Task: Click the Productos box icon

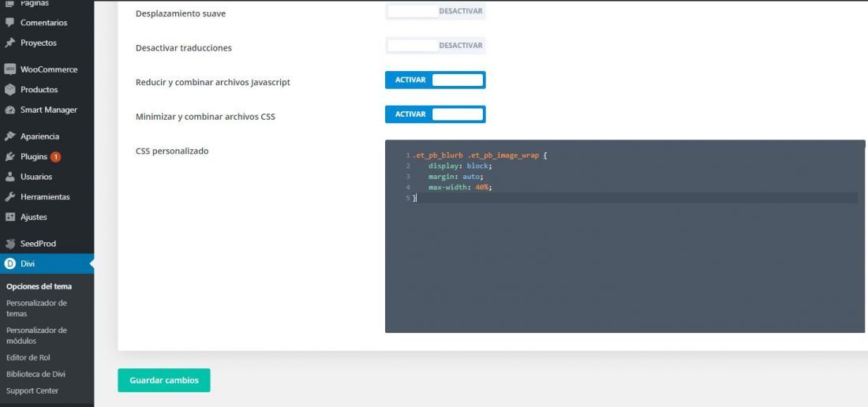Action: click(9, 90)
